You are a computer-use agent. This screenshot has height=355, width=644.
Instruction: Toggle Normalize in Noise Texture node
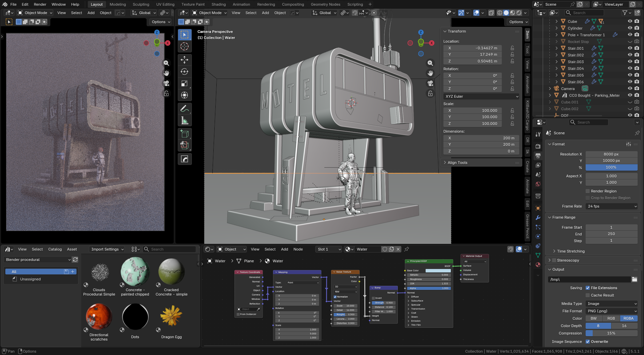coord(335,297)
